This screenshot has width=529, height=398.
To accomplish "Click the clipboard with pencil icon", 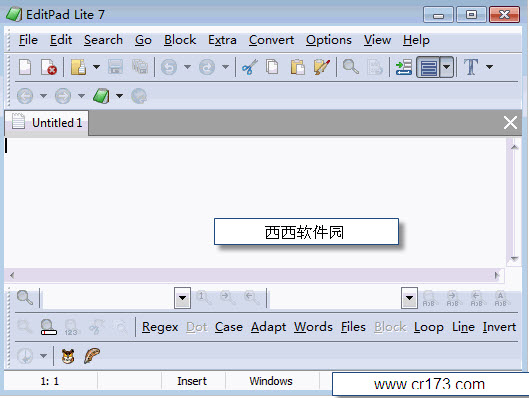I will coord(322,67).
